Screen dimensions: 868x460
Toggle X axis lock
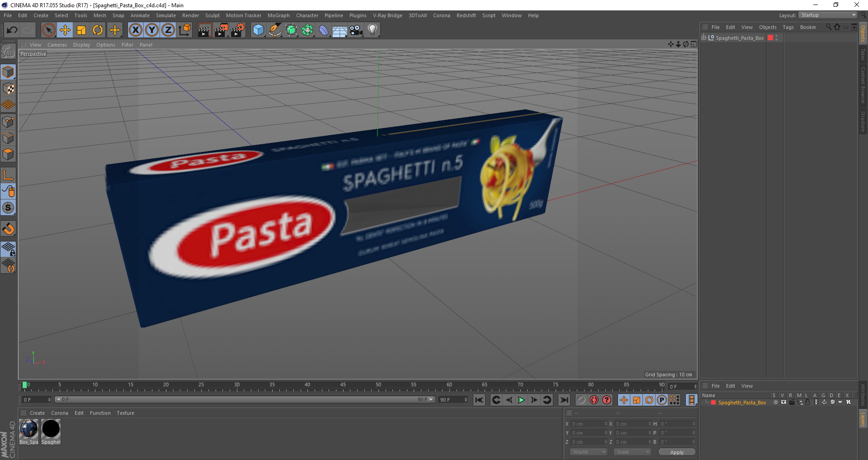click(135, 30)
